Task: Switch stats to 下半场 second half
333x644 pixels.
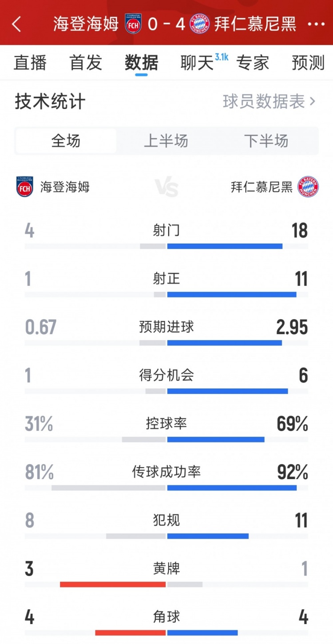Action: 266,141
